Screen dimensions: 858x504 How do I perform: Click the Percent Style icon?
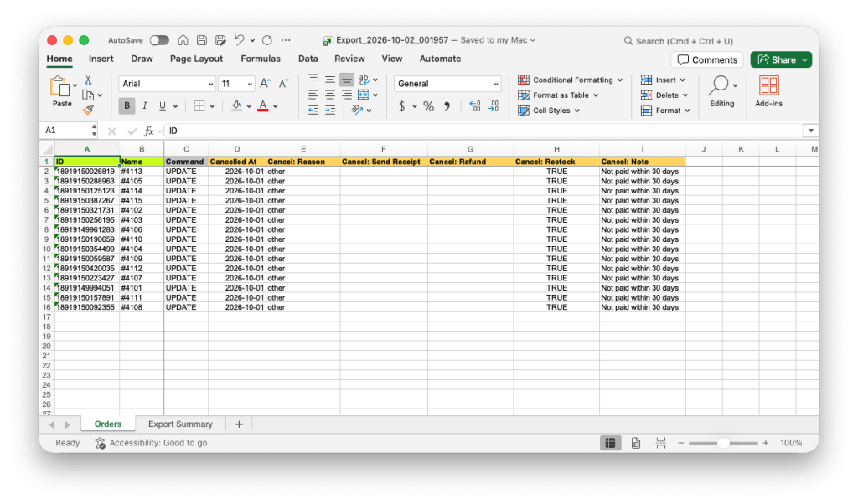428,106
